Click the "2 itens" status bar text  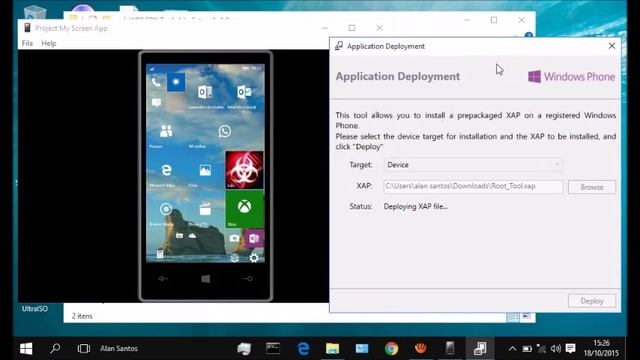point(82,316)
